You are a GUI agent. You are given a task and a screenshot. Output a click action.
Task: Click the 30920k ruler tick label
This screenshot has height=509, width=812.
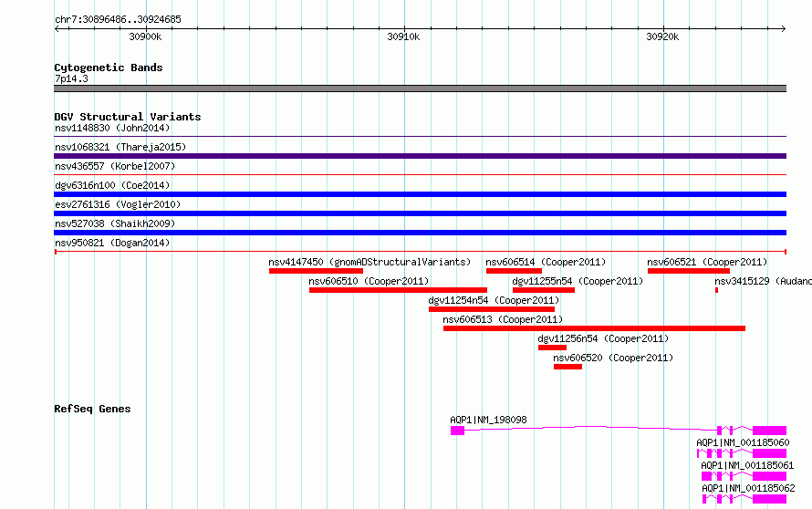pyautogui.click(x=662, y=36)
